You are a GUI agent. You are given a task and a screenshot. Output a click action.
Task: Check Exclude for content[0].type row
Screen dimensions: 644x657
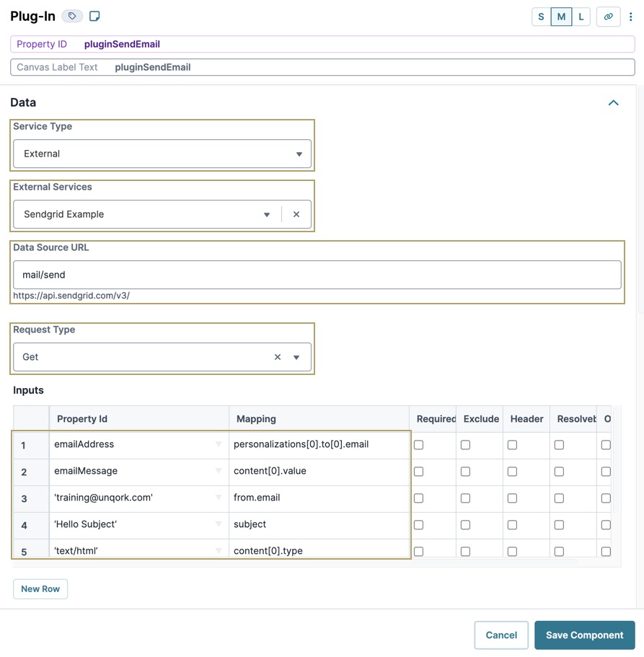click(x=465, y=552)
